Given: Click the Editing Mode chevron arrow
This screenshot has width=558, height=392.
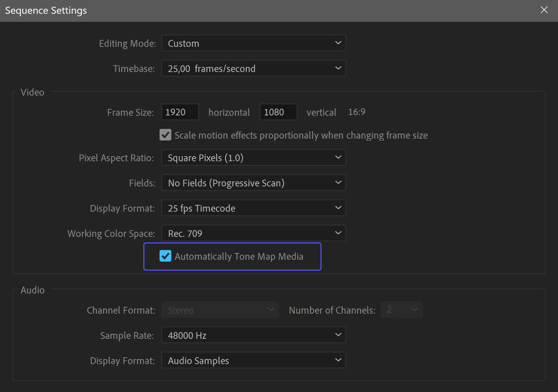Looking at the screenshot, I should [338, 43].
